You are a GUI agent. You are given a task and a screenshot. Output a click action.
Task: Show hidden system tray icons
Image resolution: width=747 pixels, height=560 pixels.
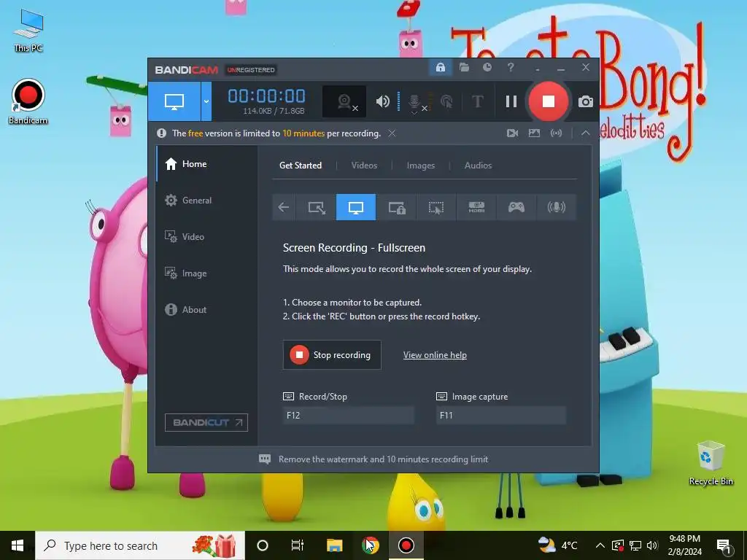click(600, 545)
